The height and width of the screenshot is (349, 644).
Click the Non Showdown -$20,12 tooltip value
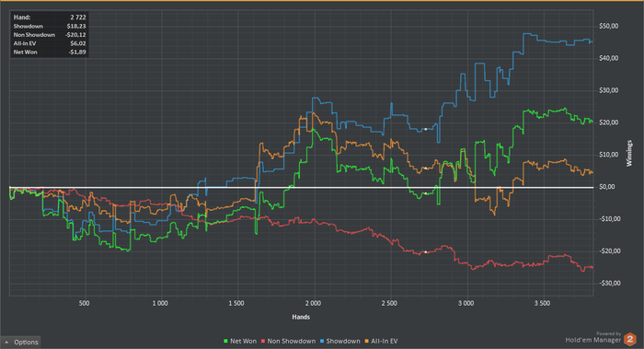click(75, 34)
